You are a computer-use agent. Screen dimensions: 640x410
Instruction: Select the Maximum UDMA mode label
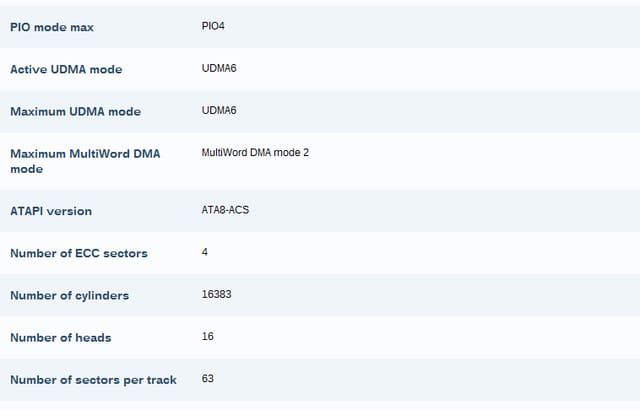(x=76, y=111)
